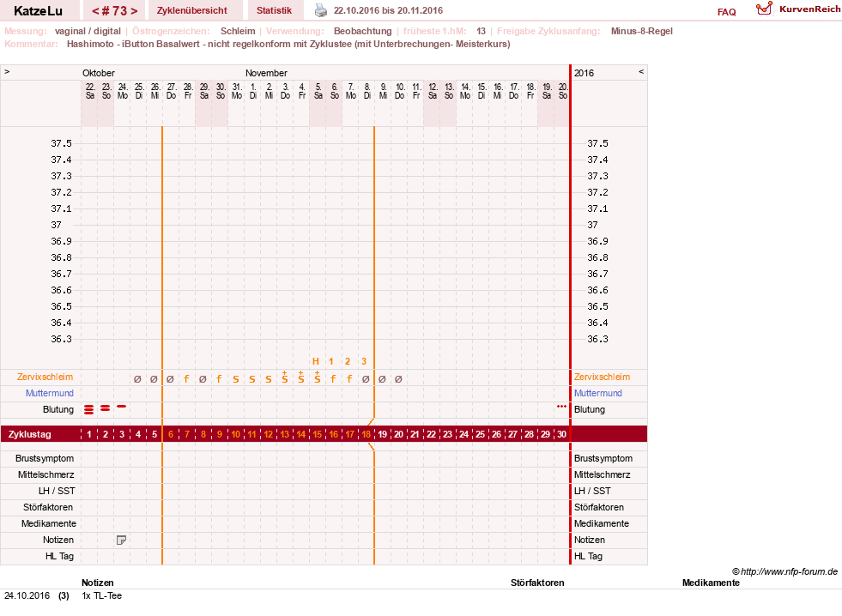This screenshot has height=616, width=842.
Task: Click the f mucus symbol on cycle day 7
Action: (186, 379)
